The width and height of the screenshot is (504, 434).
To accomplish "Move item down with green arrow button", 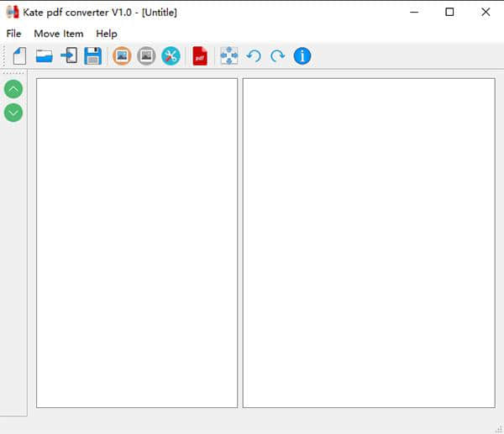I will [13, 112].
